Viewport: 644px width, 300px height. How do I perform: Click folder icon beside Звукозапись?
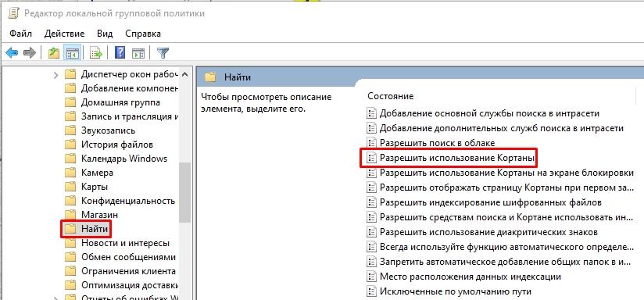pos(71,130)
